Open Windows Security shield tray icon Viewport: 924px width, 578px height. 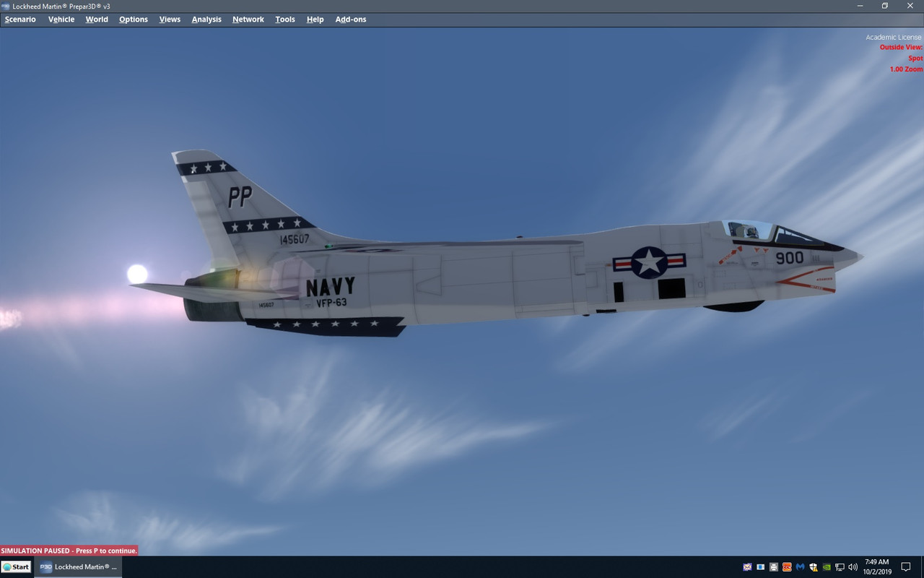(x=814, y=567)
